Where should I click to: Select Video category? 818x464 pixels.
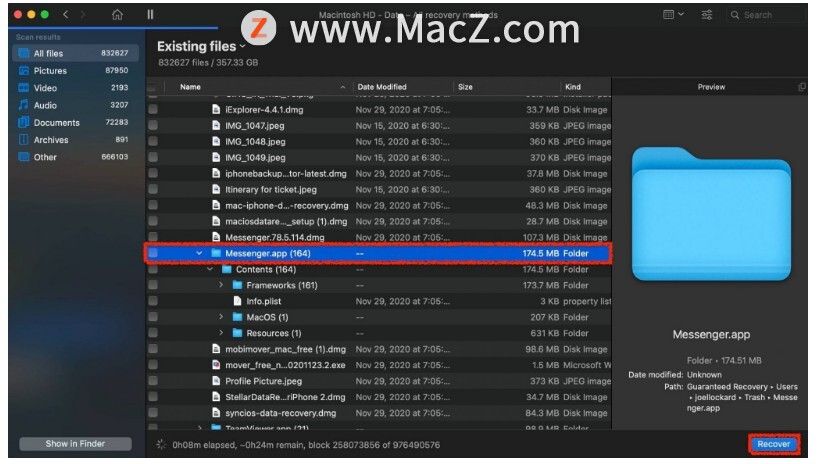pos(76,88)
